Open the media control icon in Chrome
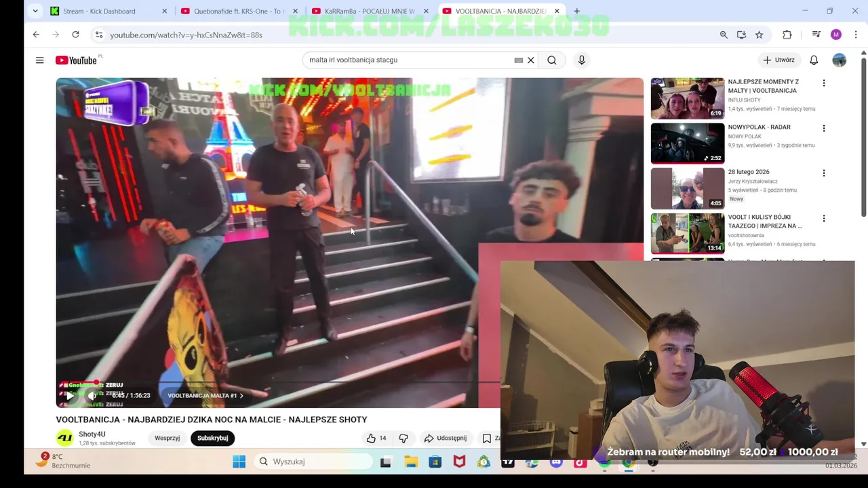 [816, 35]
